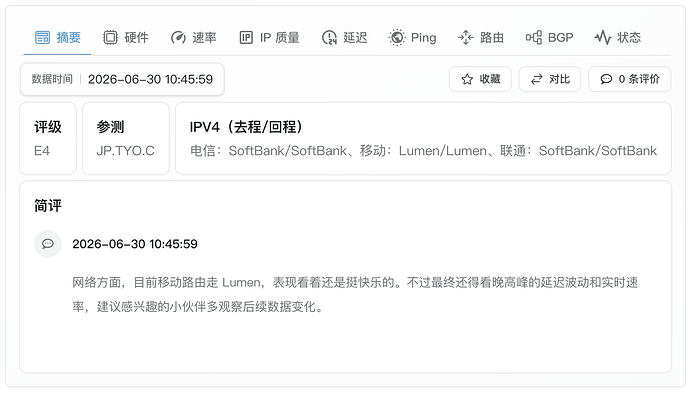Screen dimensions: 690x393
Task: Click the BGP network icon
Action: 534,37
